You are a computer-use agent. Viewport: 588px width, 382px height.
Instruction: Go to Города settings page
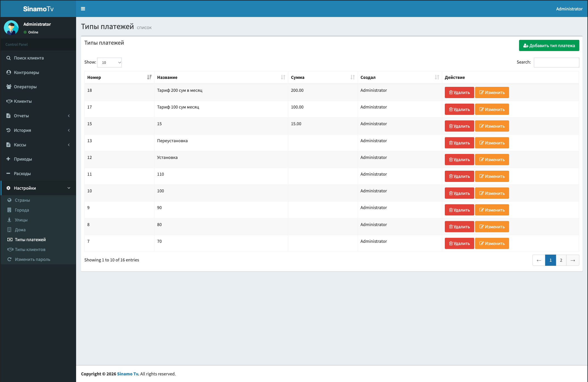[x=22, y=210]
